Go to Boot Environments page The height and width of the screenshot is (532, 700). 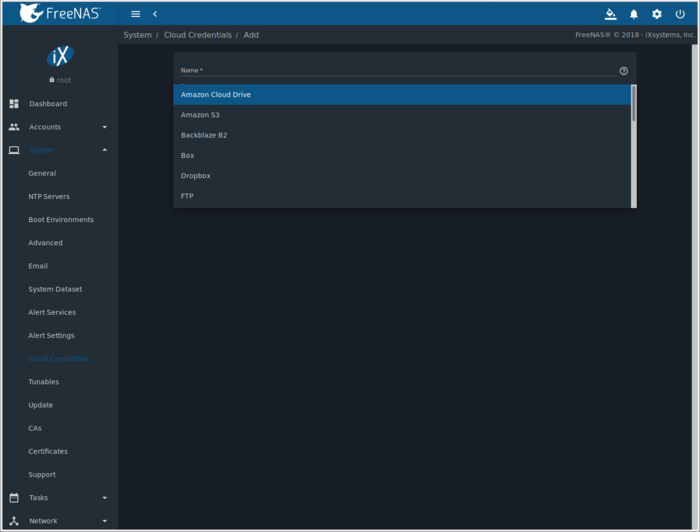[x=61, y=220]
